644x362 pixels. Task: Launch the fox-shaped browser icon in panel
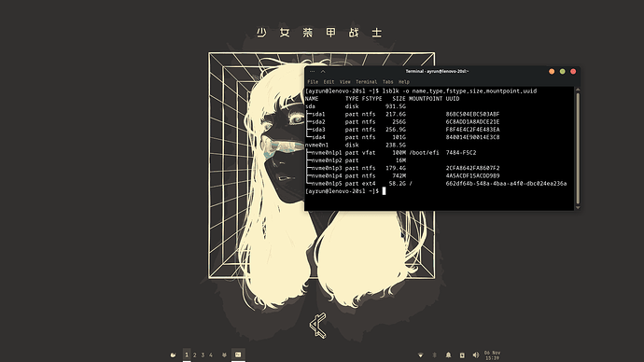224,355
